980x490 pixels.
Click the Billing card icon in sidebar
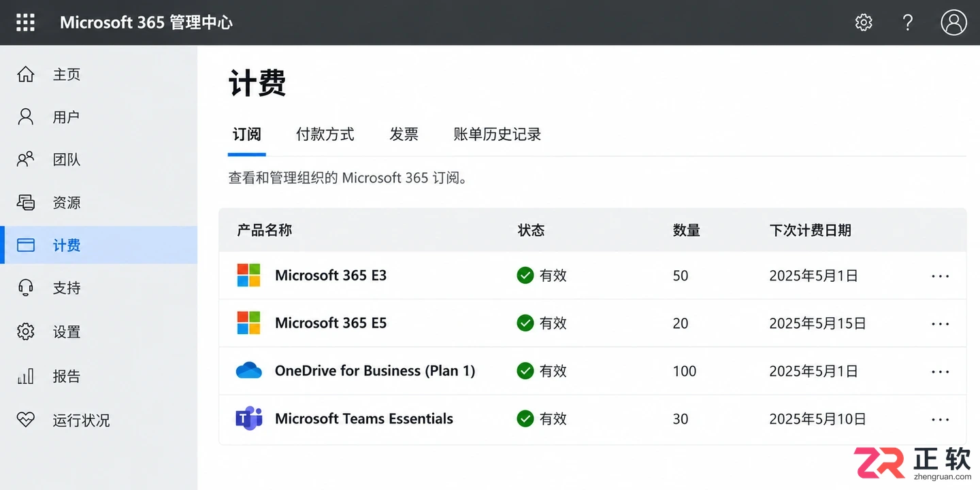[x=26, y=245]
